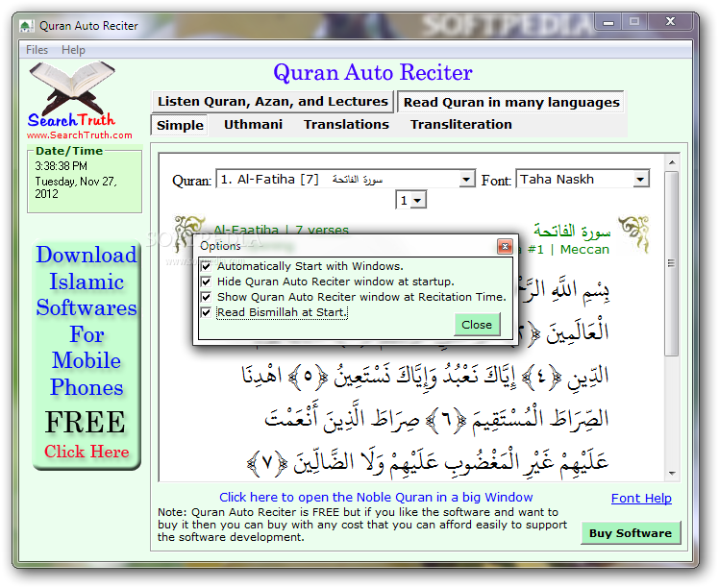Click the www.SearchTruth.com link

coord(80,135)
